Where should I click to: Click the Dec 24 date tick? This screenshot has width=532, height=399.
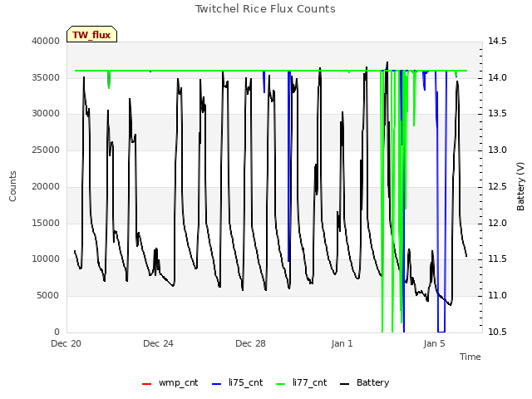tap(158, 343)
